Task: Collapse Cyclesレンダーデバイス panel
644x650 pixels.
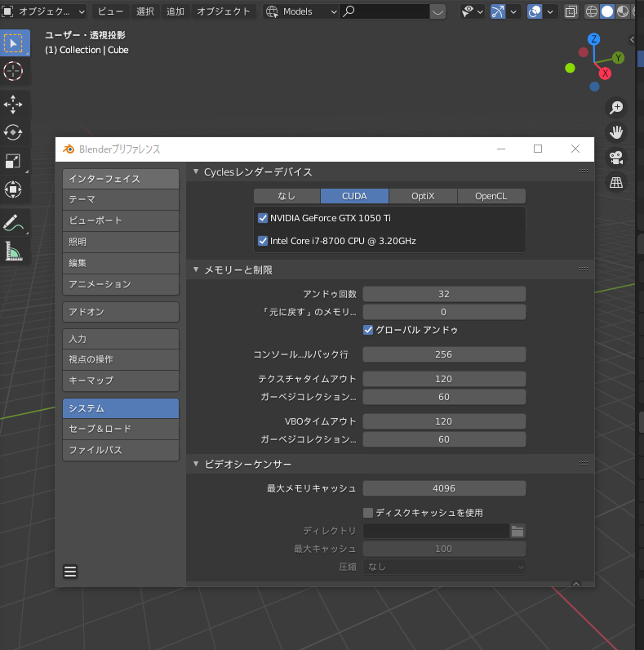Action: pos(196,171)
